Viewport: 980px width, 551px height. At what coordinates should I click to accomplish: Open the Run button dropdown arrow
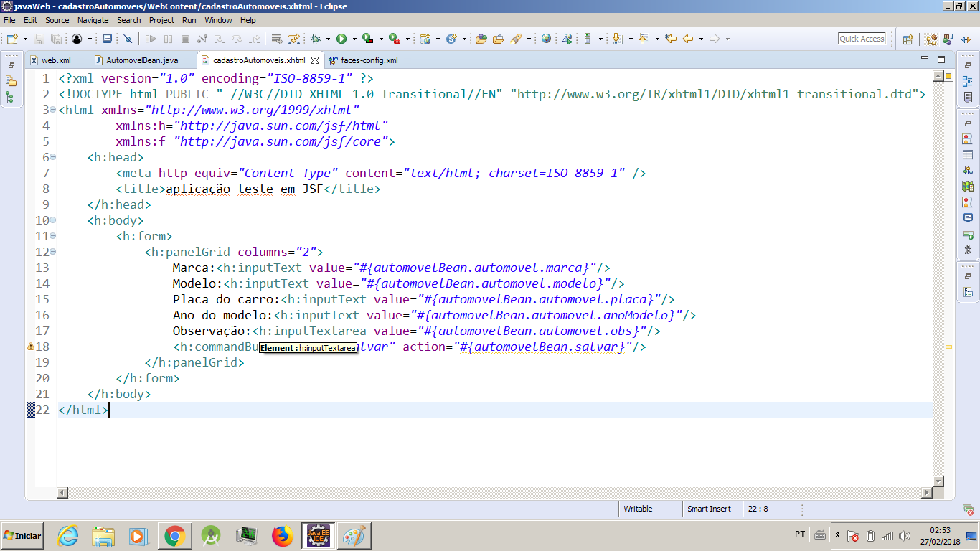point(354,39)
